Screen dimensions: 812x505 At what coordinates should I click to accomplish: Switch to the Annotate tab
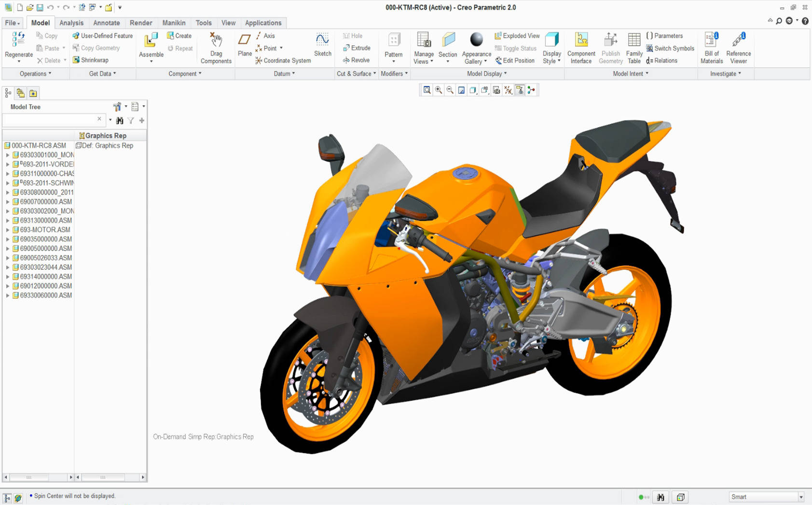point(107,23)
